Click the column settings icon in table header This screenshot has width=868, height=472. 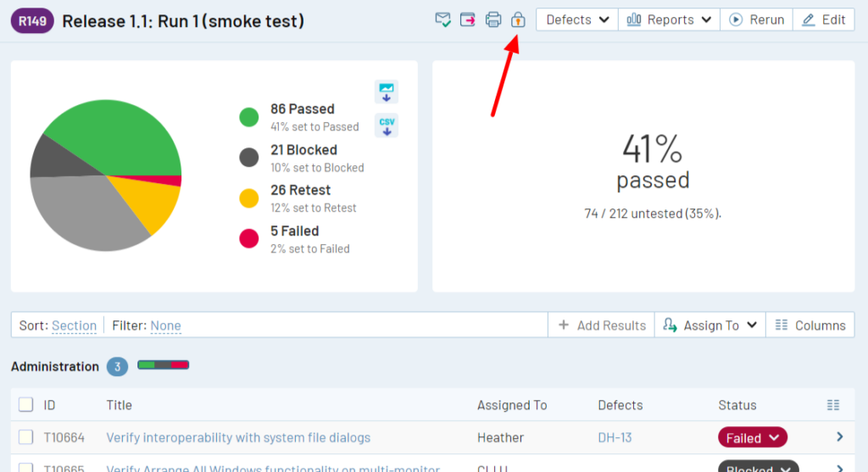tap(832, 405)
